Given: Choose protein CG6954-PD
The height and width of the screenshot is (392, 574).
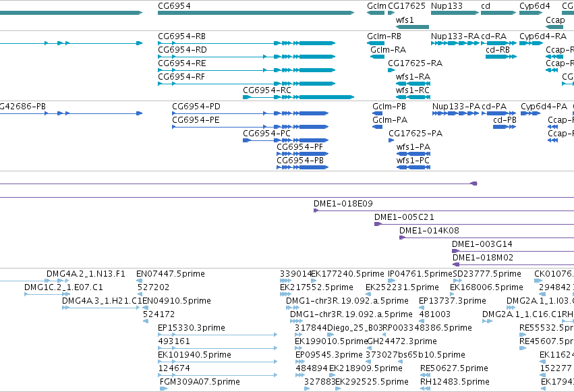Looking at the screenshot, I should pyautogui.click(x=196, y=107).
